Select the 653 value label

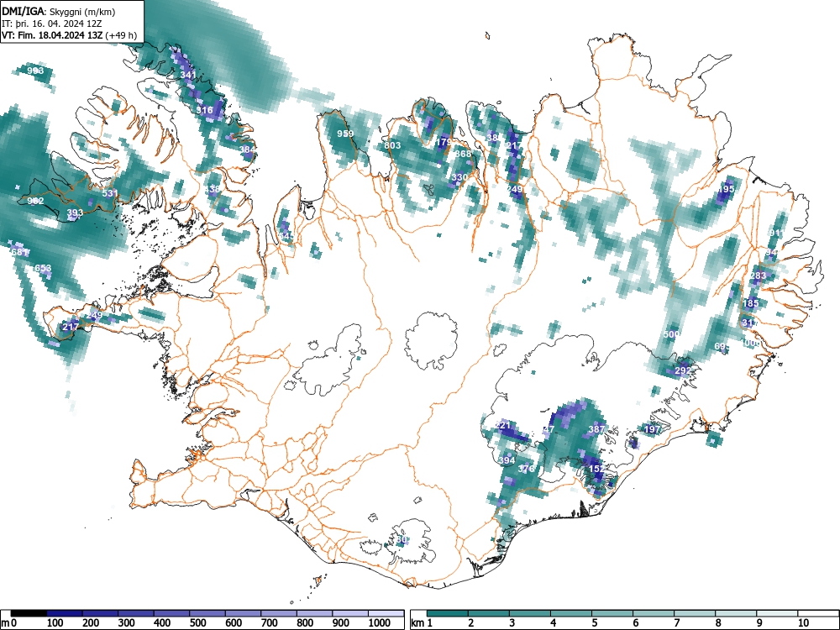(43, 268)
